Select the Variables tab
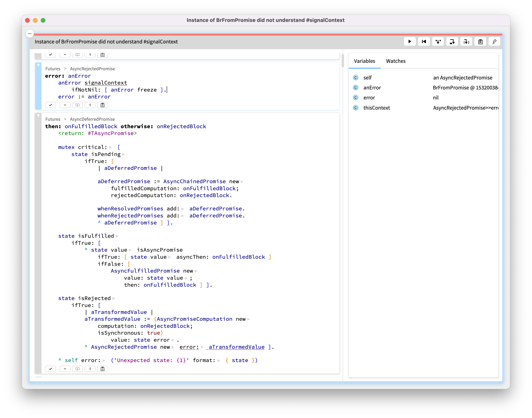Screen dimensions: 532x418 coord(364,61)
